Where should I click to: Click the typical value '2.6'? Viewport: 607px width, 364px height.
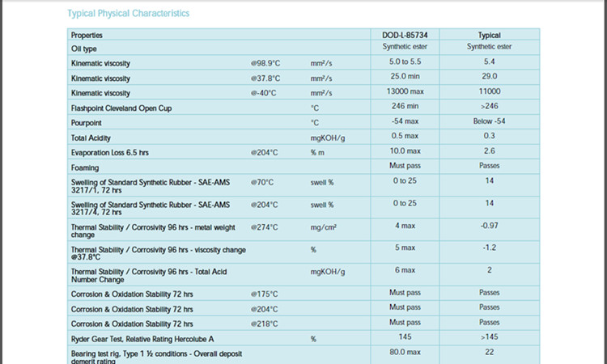coord(490,151)
